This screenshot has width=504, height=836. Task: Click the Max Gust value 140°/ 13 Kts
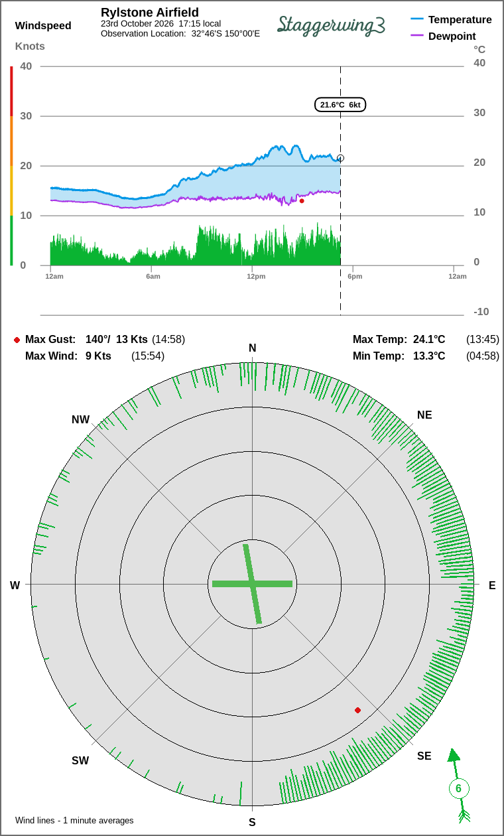[x=117, y=339]
